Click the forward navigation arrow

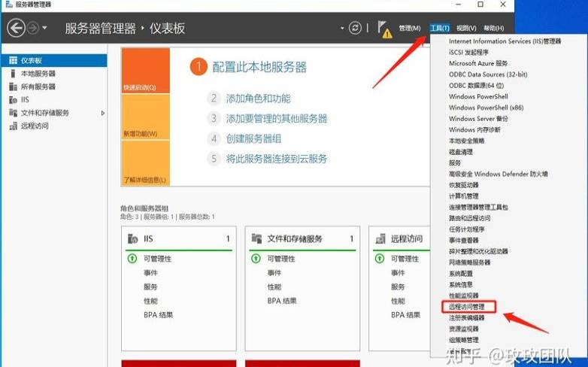point(33,28)
